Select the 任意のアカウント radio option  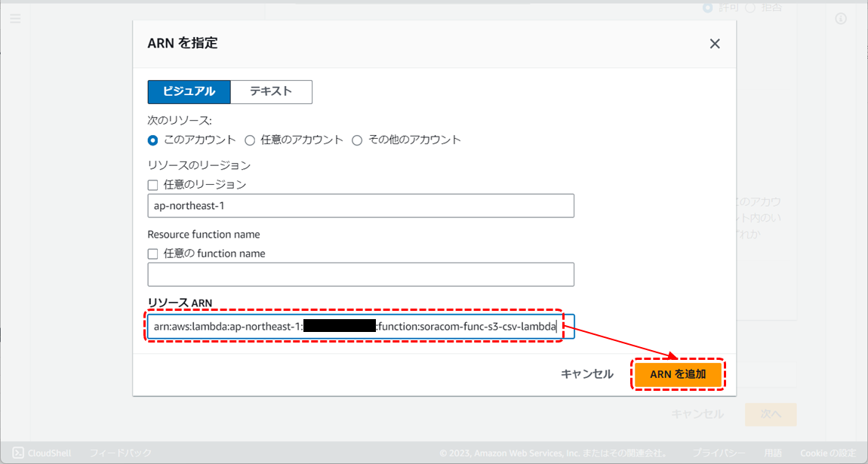[x=250, y=140]
